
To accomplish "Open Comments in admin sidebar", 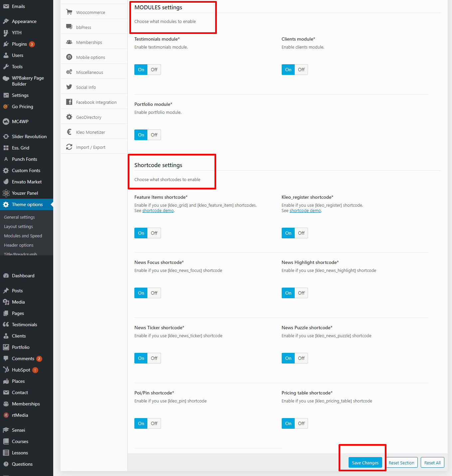I will (x=27, y=358).
